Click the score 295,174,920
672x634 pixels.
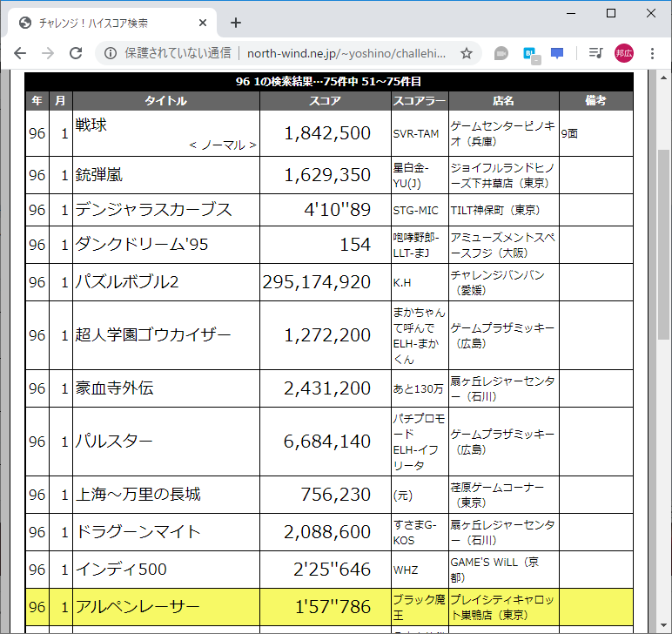coord(317,282)
